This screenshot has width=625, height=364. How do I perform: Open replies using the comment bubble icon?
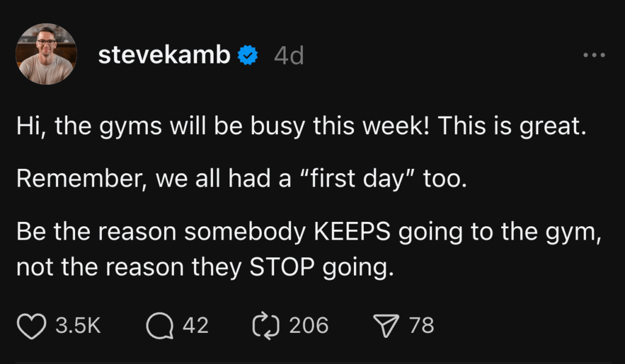point(159,325)
